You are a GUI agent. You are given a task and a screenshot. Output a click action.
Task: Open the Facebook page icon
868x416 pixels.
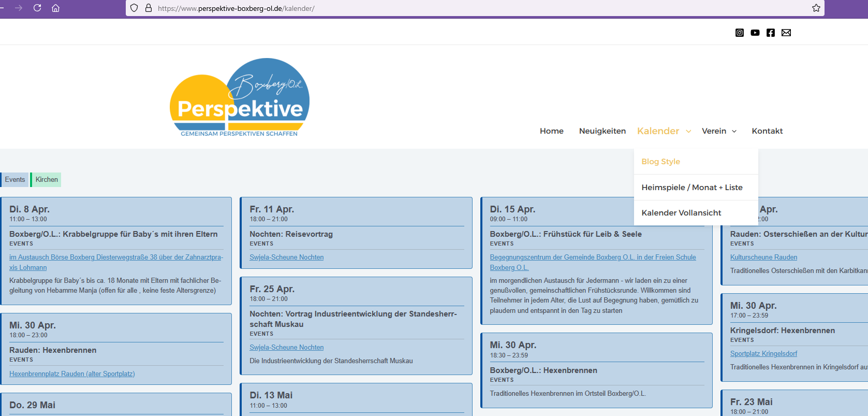tap(771, 33)
